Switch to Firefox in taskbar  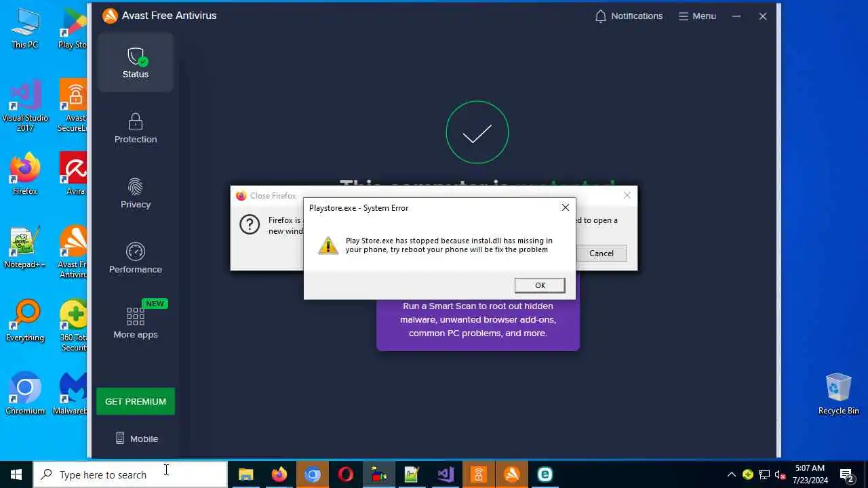pos(279,474)
